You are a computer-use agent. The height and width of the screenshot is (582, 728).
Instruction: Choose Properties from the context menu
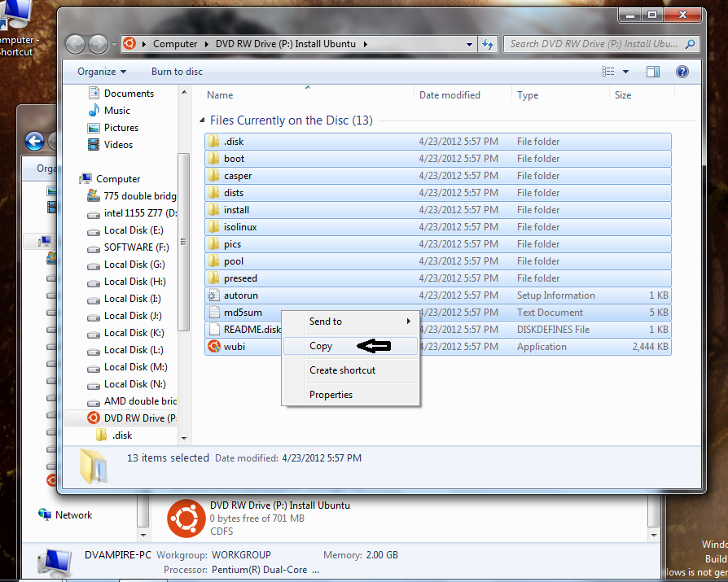[x=350, y=395]
